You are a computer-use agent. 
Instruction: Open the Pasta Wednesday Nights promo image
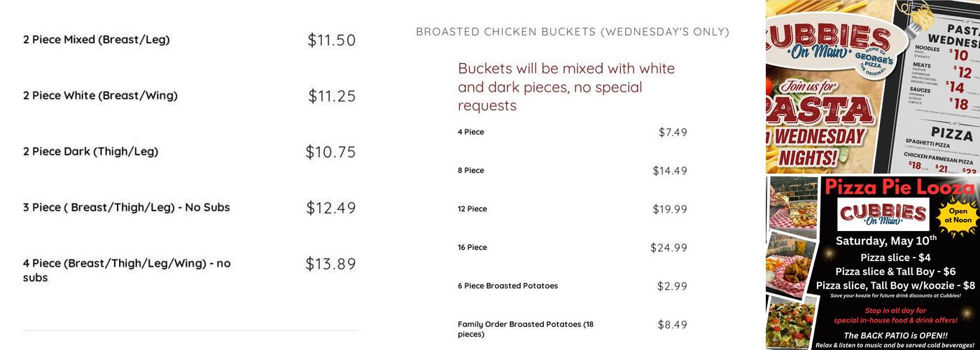pos(872,87)
